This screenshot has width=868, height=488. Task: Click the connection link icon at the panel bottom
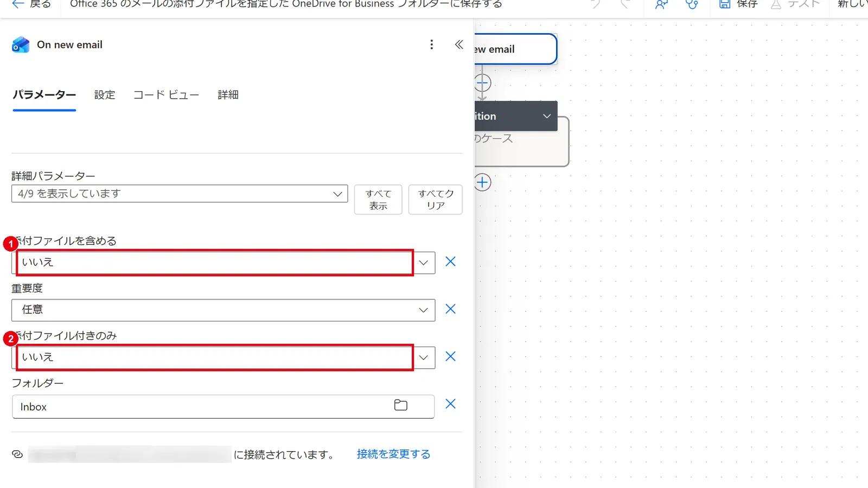(17, 454)
